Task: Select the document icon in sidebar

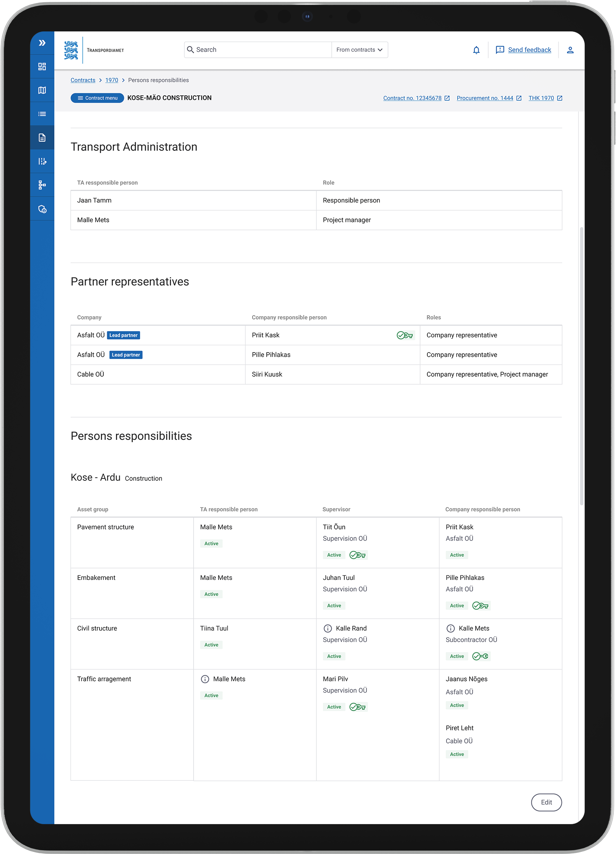Action: [x=42, y=138]
